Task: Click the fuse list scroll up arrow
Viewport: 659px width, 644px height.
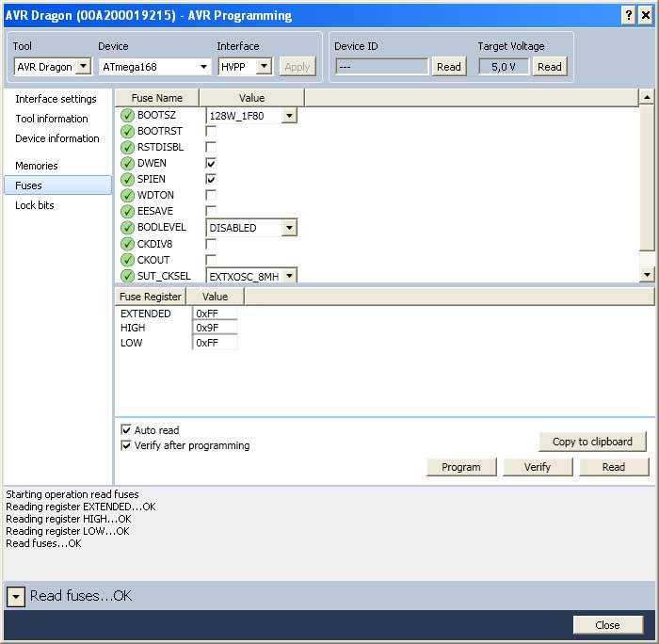Action: (647, 97)
